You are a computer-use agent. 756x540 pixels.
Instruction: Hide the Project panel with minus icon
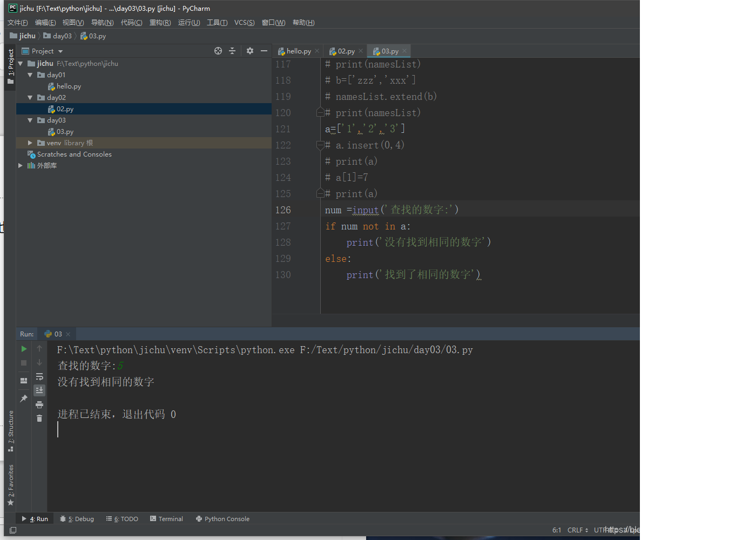click(264, 51)
